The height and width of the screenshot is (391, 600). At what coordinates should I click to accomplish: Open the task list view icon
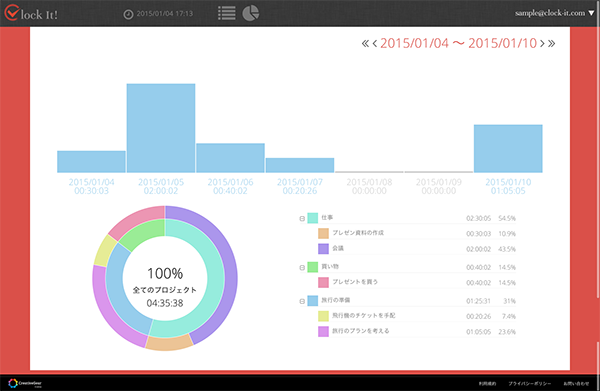pyautogui.click(x=227, y=13)
